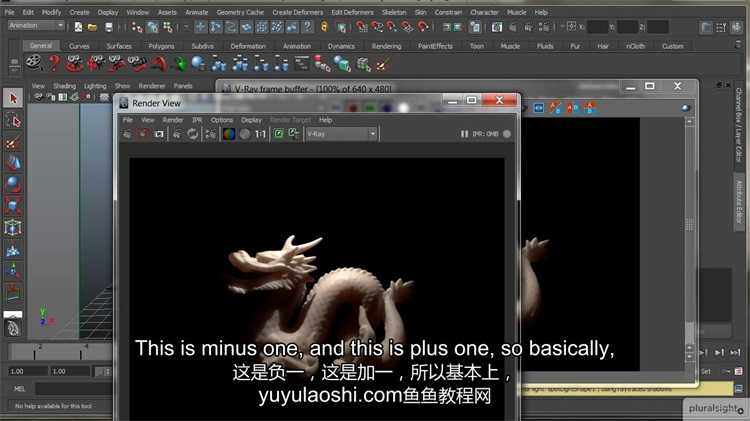The image size is (750, 421).
Task: Toggle the snap to grids icon
Action: click(362, 27)
